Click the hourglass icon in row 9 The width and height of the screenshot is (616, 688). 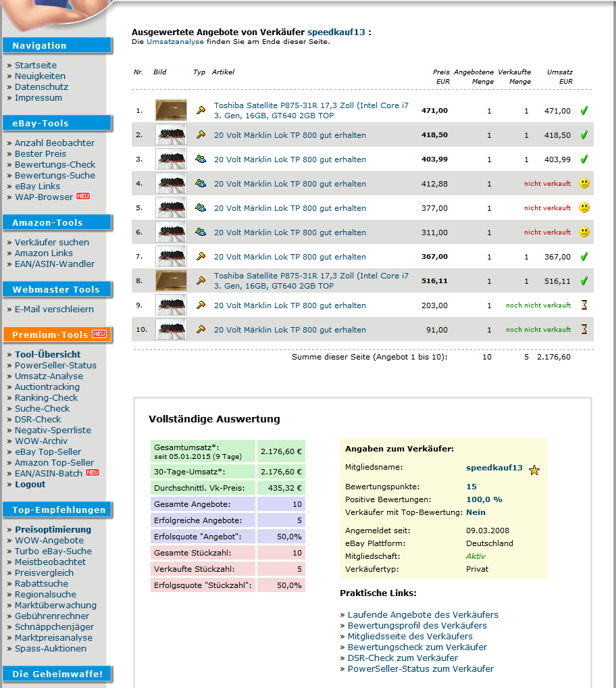(584, 305)
